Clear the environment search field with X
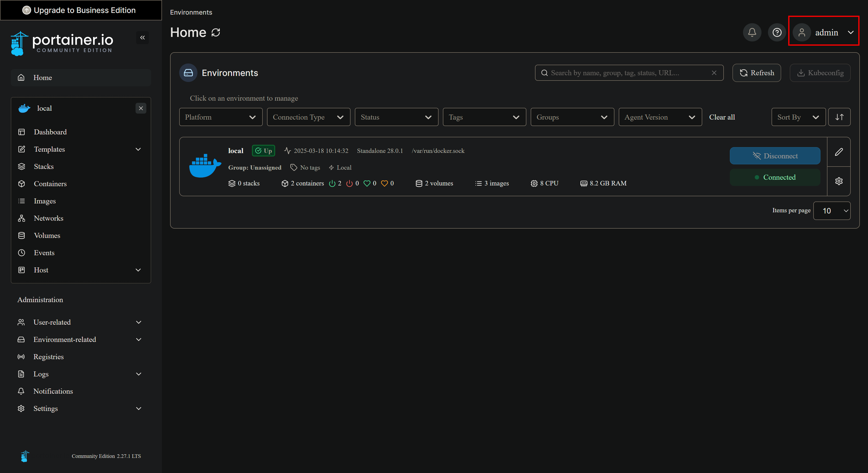 (x=714, y=73)
